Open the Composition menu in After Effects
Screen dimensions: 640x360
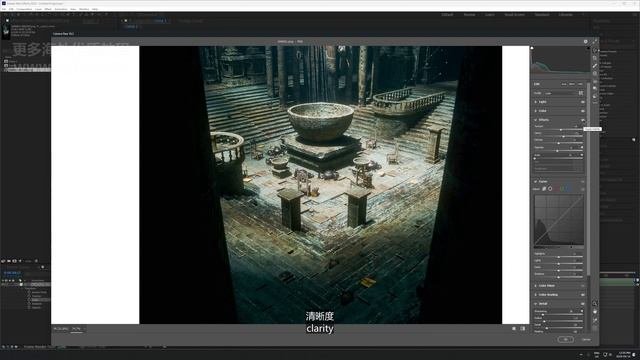click(24, 9)
